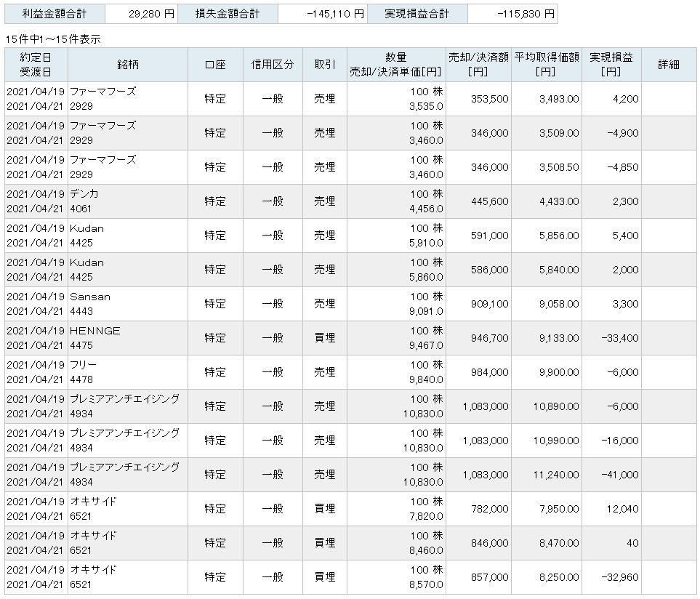Viewport: 700px width, 599px height.
Task: Click プレミアアンチエイジング in the row with -41,000
Action: (125, 467)
